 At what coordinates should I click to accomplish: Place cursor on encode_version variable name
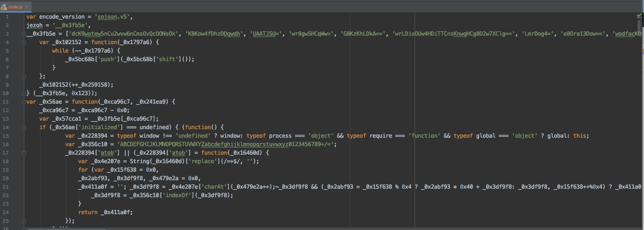click(x=62, y=17)
